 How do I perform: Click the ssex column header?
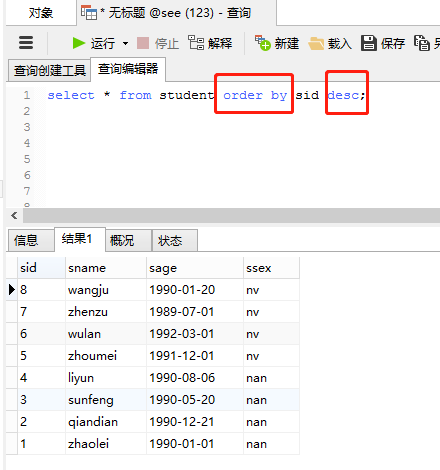click(x=271, y=268)
